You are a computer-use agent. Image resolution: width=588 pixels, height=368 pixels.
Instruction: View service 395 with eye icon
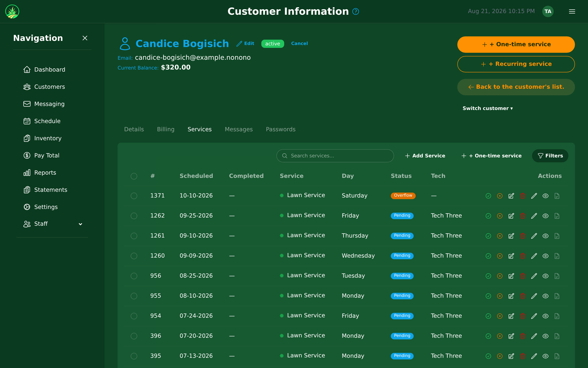coord(546,356)
